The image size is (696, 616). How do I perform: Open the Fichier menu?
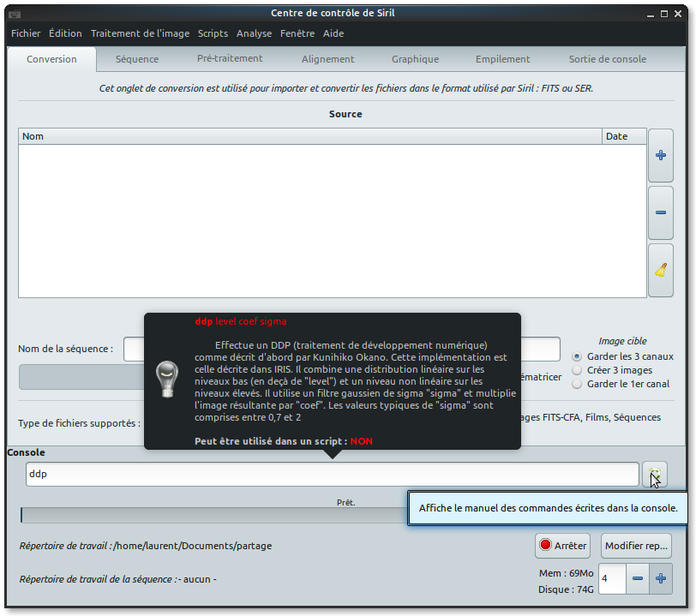[x=26, y=33]
